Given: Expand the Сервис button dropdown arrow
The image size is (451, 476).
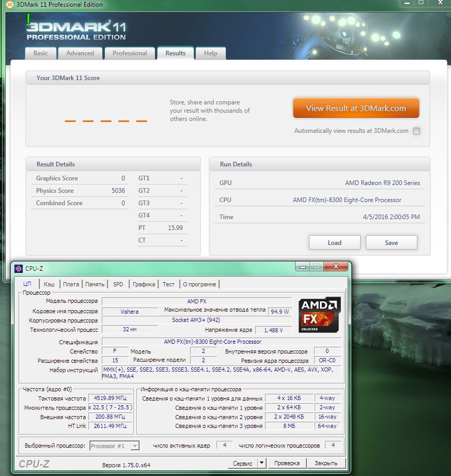Looking at the screenshot, I should [x=261, y=463].
